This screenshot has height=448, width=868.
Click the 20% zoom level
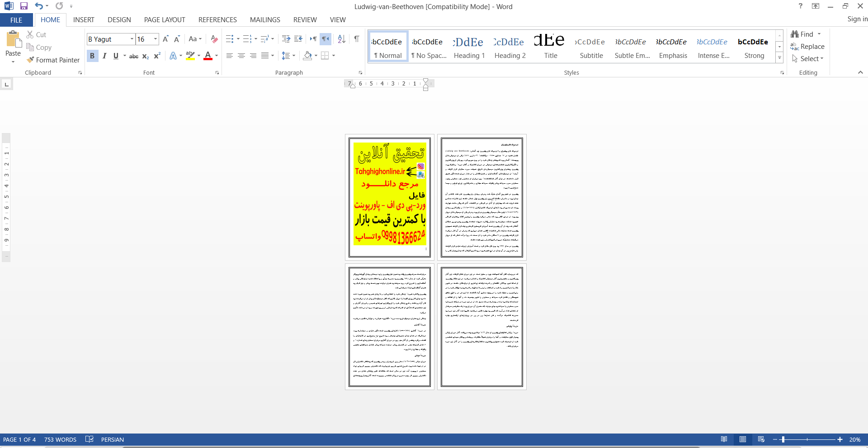pyautogui.click(x=855, y=439)
